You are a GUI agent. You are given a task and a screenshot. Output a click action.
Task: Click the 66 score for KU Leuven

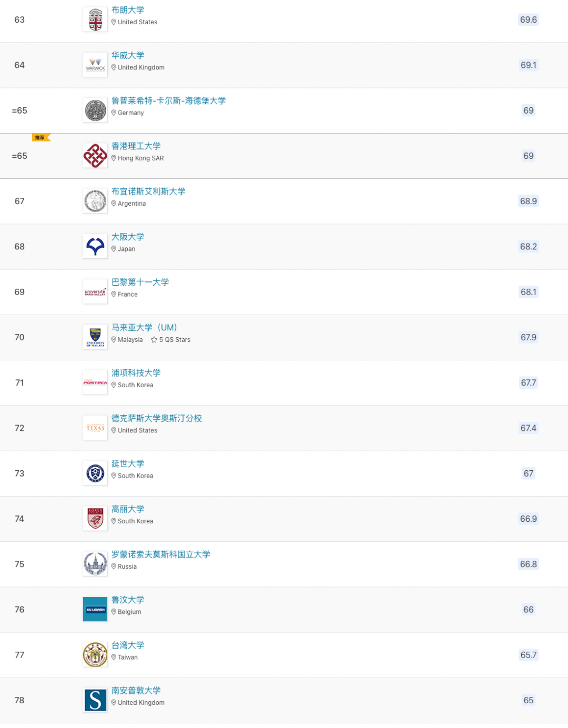coord(528,609)
